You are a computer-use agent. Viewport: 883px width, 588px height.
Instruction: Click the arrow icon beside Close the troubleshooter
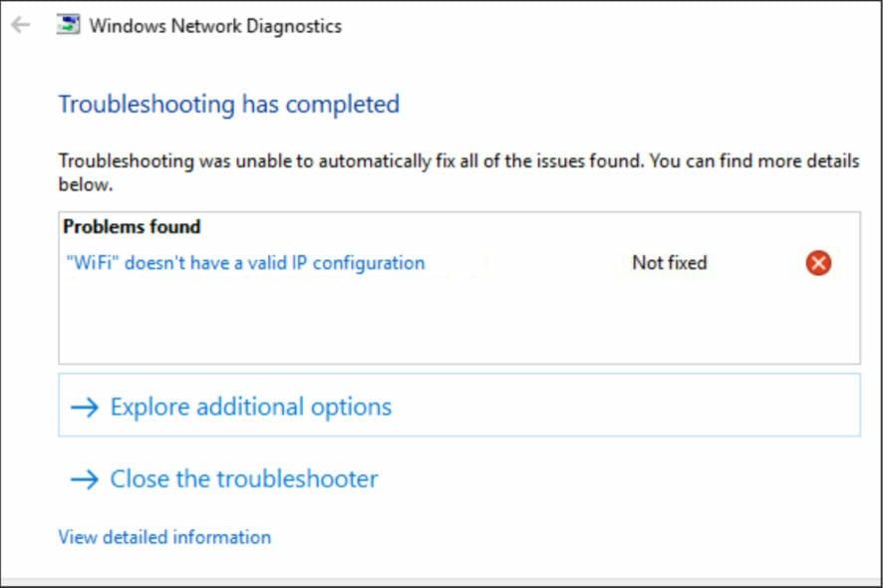click(x=85, y=479)
